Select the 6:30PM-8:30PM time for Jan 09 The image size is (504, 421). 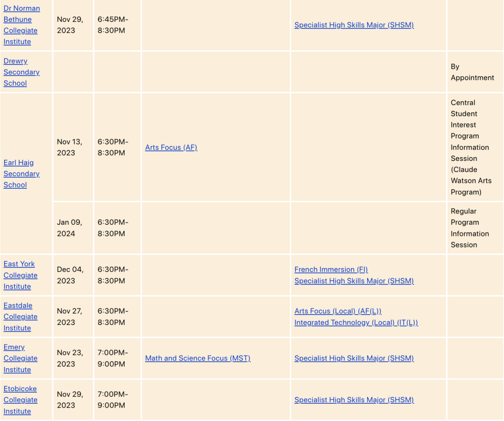113,228
